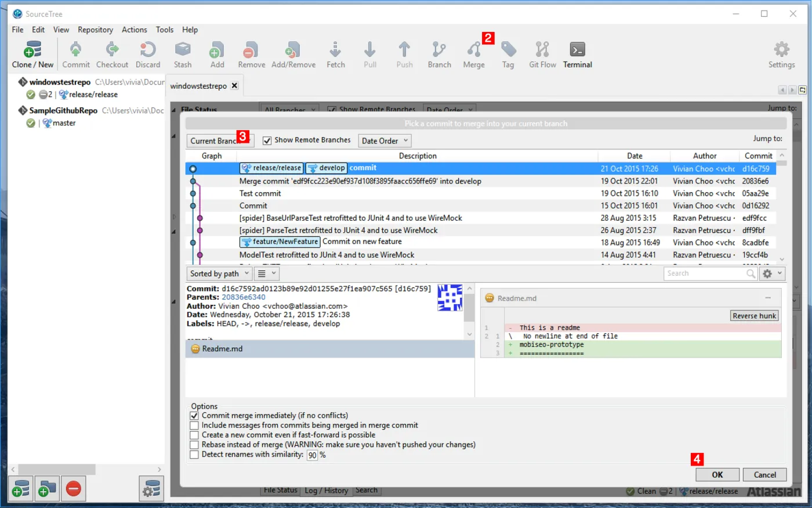812x508 pixels.
Task: Open the Terminal from toolbar
Action: tap(578, 55)
